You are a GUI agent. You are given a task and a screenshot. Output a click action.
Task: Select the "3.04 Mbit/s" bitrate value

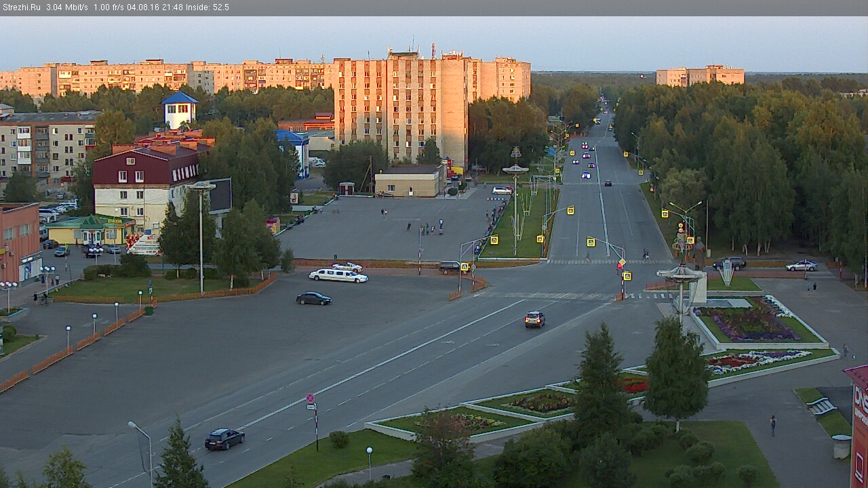pos(67,7)
